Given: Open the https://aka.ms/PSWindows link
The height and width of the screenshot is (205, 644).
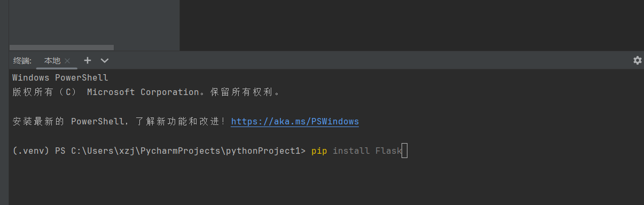Looking at the screenshot, I should tap(295, 122).
